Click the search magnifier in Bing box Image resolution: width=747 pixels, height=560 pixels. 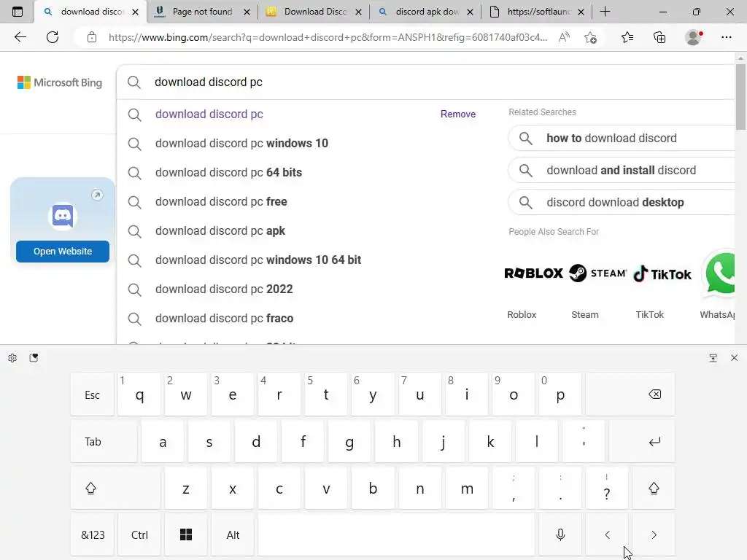pos(134,82)
